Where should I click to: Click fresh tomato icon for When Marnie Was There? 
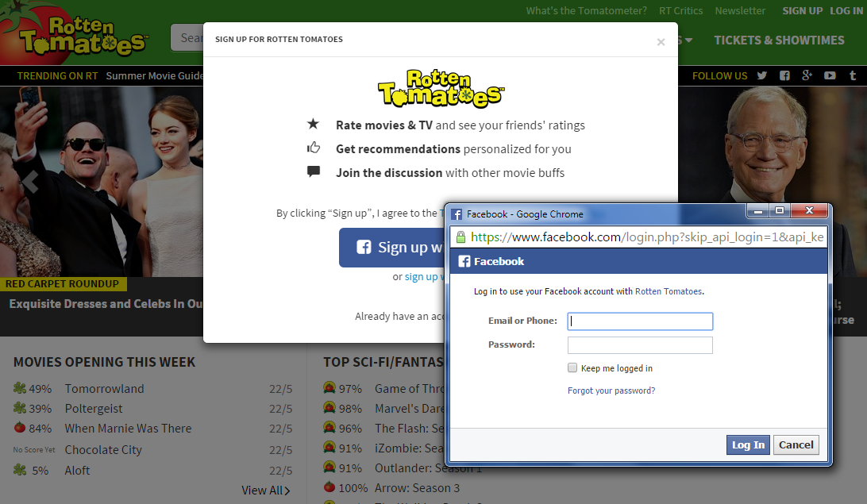point(20,427)
